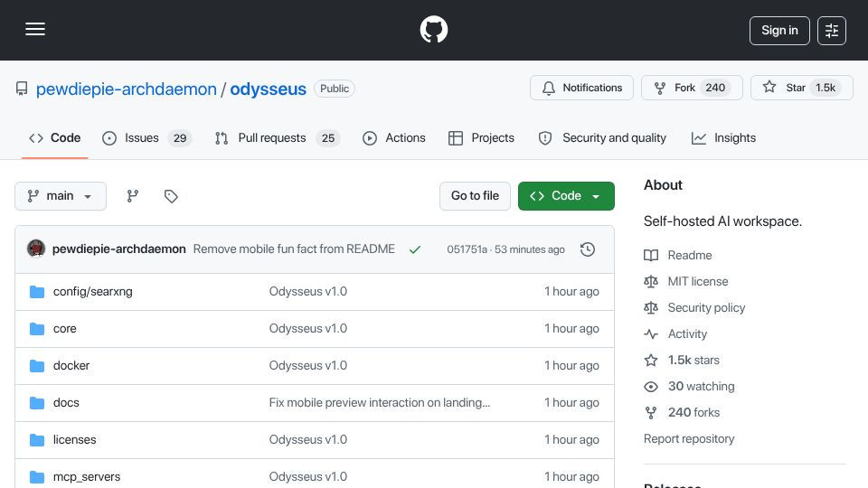
Task: Open the Readme link in About
Action: pyautogui.click(x=677, y=255)
